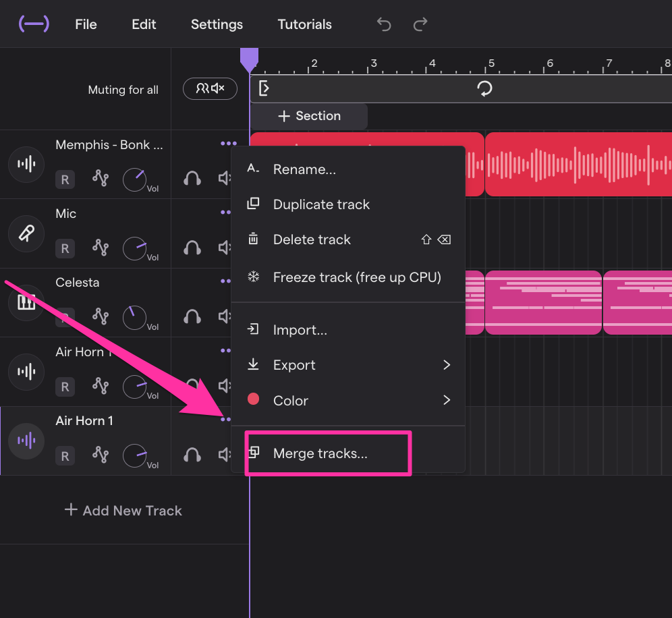This screenshot has height=618, width=672.
Task: Click the jump-to-start marker icon
Action: pos(264,88)
